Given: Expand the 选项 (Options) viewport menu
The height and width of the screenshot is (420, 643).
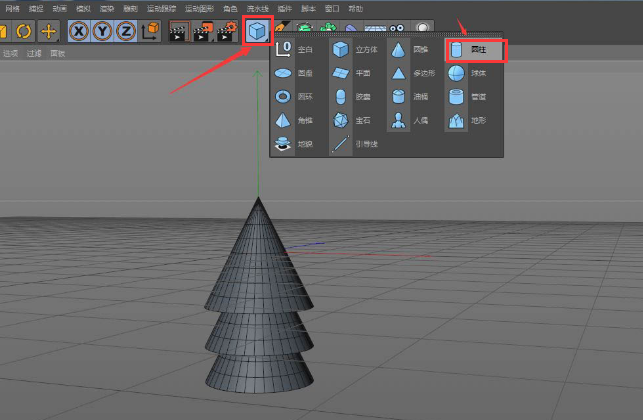Looking at the screenshot, I should point(10,54).
